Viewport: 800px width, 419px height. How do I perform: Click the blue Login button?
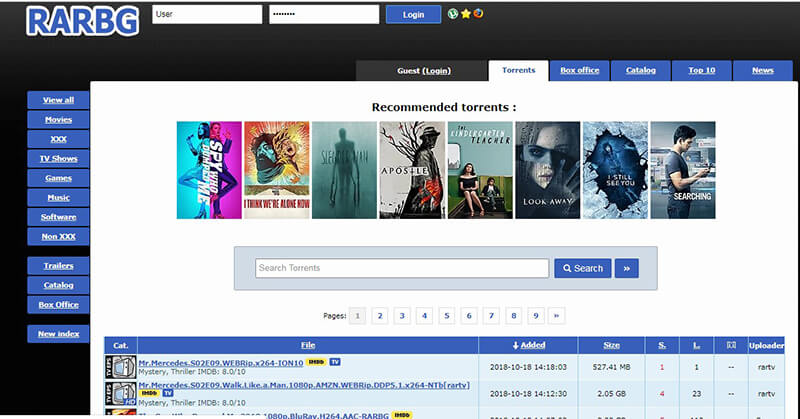coord(413,14)
